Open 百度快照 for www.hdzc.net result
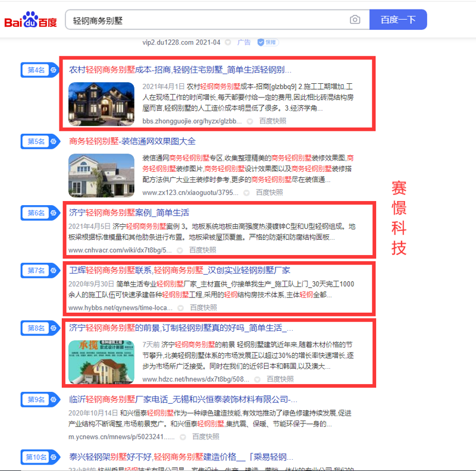 coord(280,379)
